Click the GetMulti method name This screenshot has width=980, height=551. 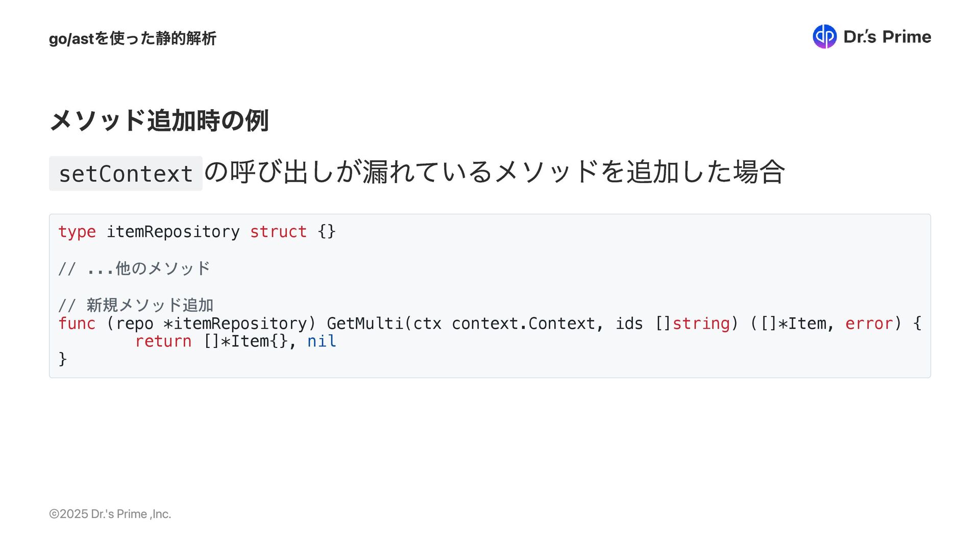pyautogui.click(x=365, y=323)
